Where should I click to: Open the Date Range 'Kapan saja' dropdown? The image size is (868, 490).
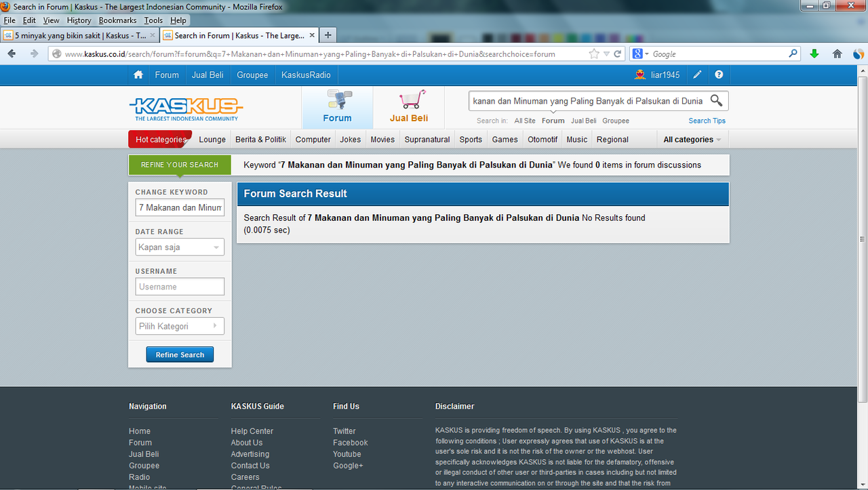pos(180,247)
